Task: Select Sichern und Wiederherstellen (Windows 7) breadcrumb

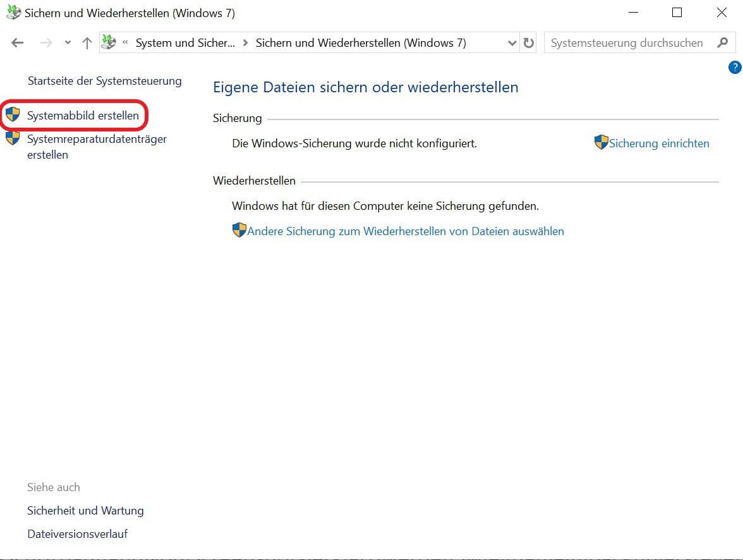Action: [x=361, y=43]
